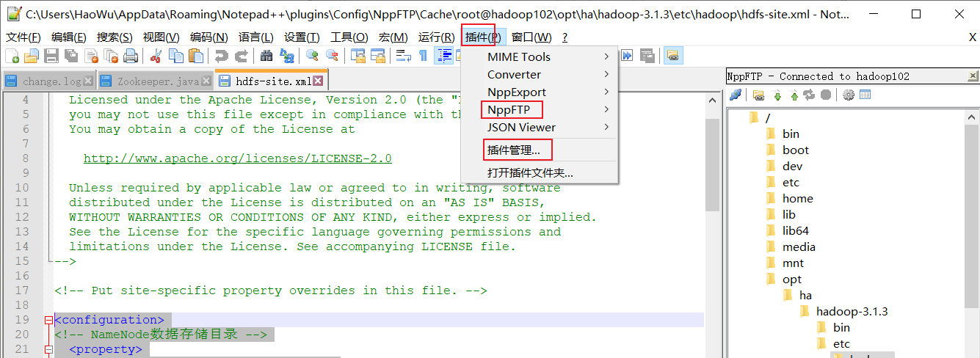Screen dimensions: 980x358
Task: Toggle show all characters pilcrow
Action: pyautogui.click(x=423, y=56)
